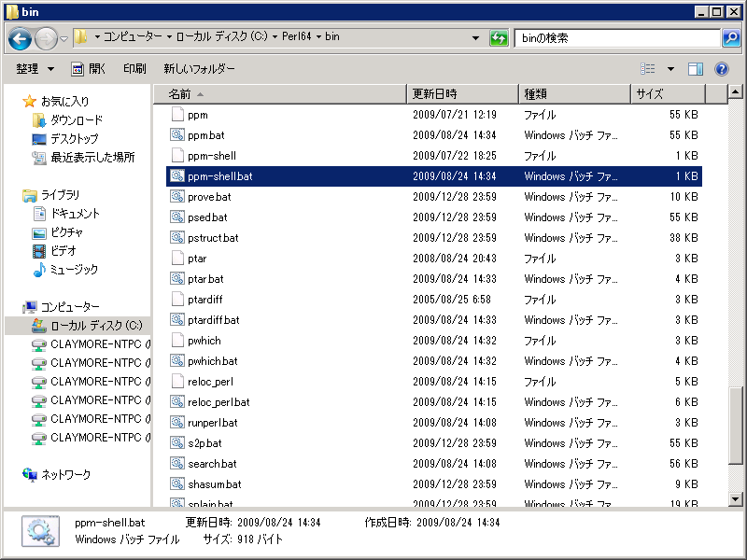Image resolution: width=747 pixels, height=560 pixels.
Task: Click the scroll down arrow of file list
Action: 735,499
